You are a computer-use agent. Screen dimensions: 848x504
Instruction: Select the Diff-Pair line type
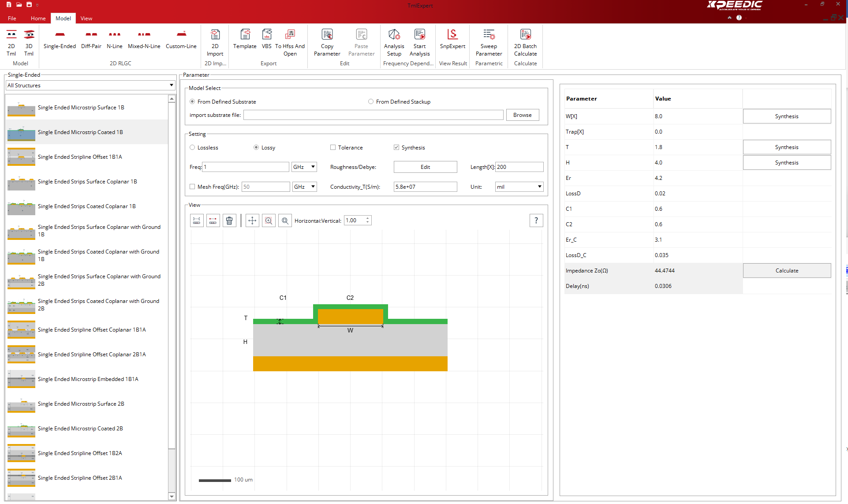[x=91, y=40]
